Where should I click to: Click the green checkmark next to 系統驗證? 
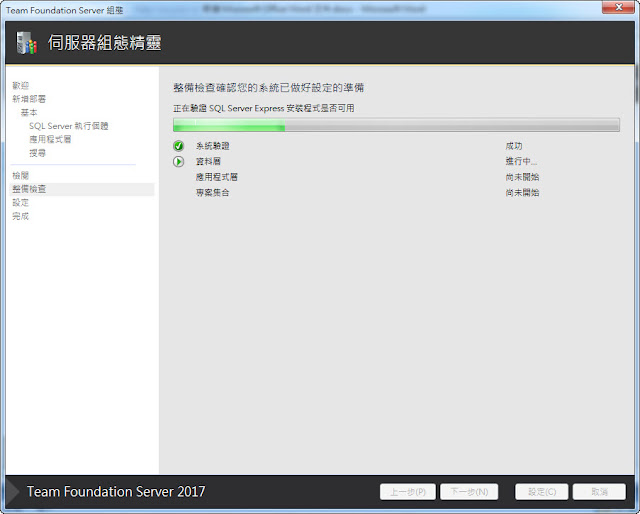[178, 146]
